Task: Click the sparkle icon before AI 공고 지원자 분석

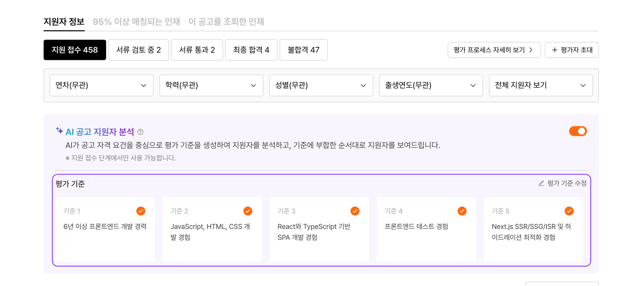Action: coord(59,131)
